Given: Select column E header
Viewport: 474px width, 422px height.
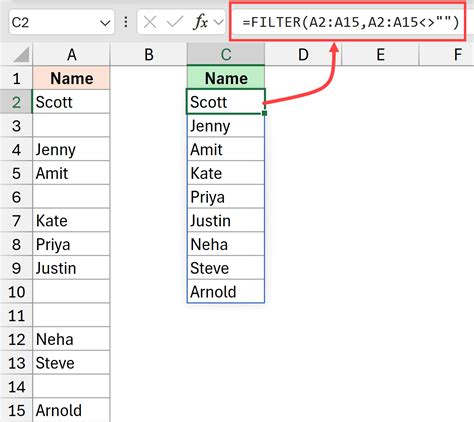Looking at the screenshot, I should click(x=380, y=54).
